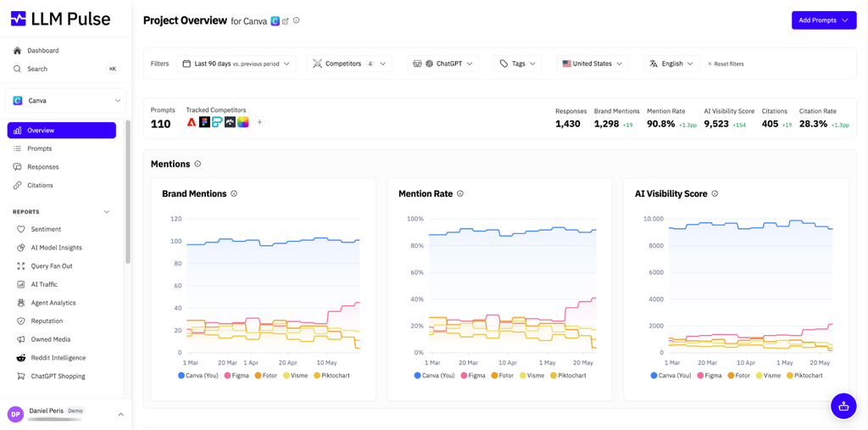
Task: Click the Add Prompts button
Action: 824,20
